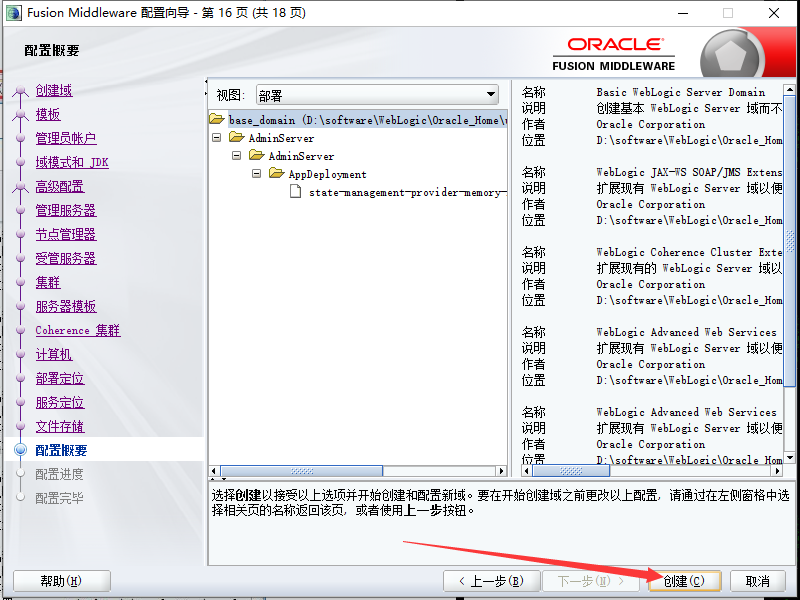Select base_domain root tree node
Viewport: 800px width, 600px height.
(367, 120)
